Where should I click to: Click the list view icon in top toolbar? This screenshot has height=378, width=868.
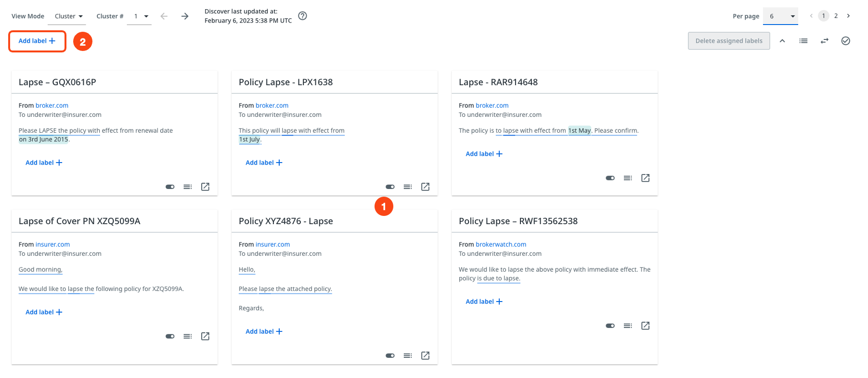803,41
